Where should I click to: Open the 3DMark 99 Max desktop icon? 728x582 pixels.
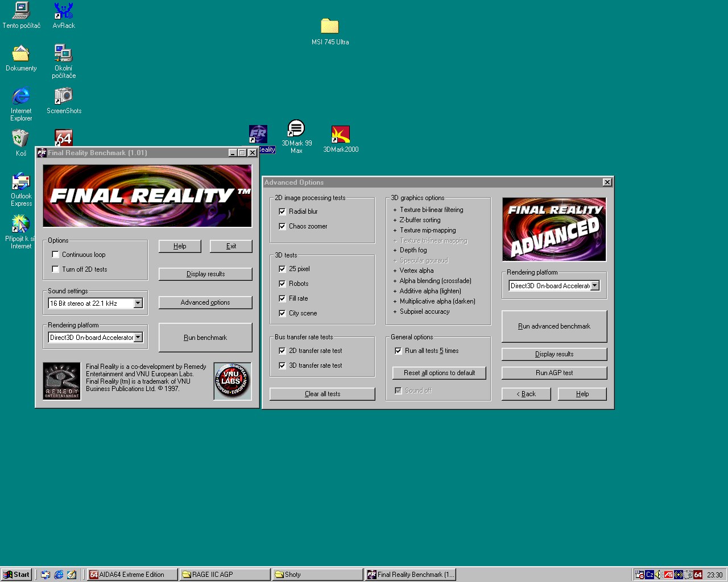tap(296, 129)
